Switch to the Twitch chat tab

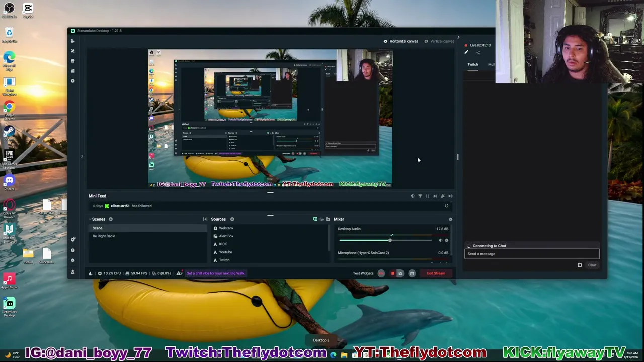pyautogui.click(x=473, y=64)
